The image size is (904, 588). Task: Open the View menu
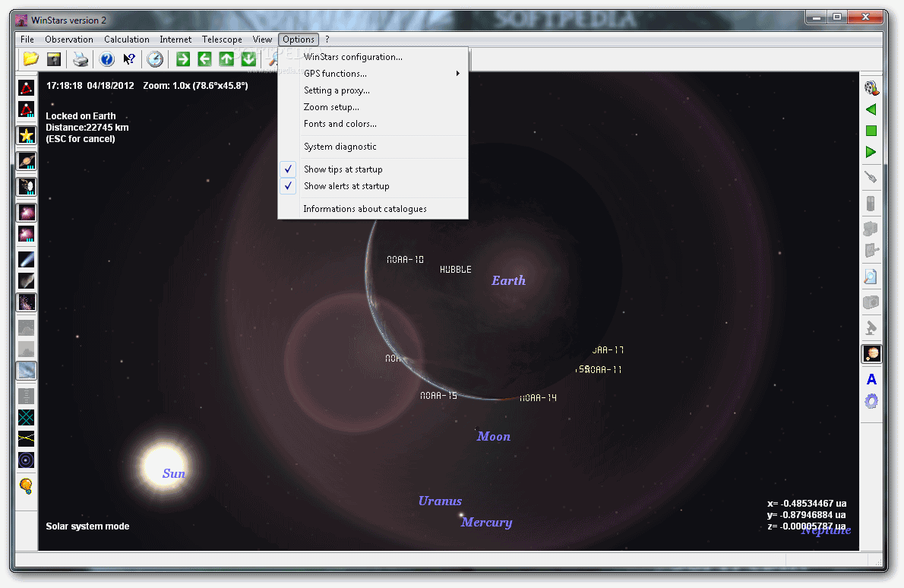pyautogui.click(x=262, y=40)
